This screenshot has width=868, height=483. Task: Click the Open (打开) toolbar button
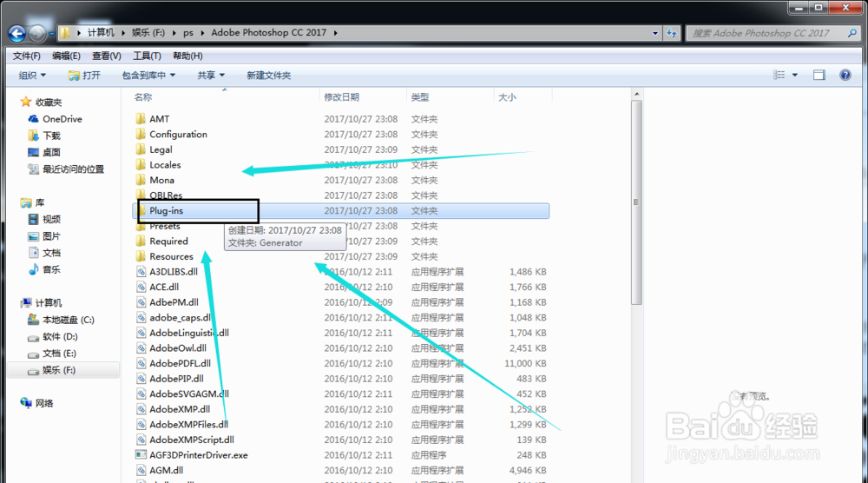(x=84, y=75)
